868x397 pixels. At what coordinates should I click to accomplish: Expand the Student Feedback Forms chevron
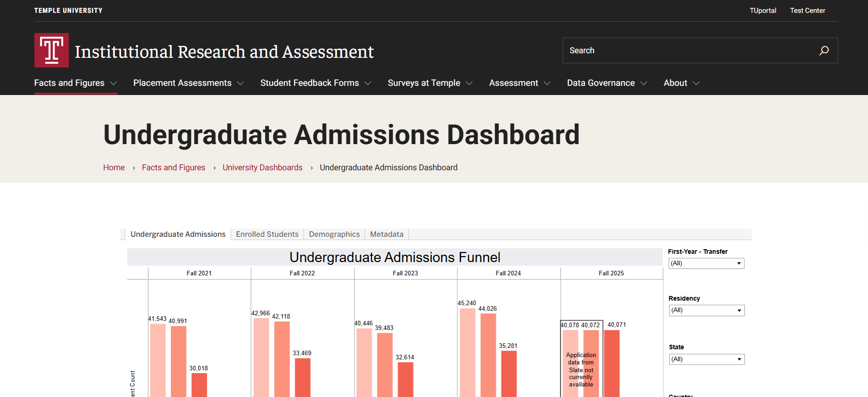coord(368,83)
